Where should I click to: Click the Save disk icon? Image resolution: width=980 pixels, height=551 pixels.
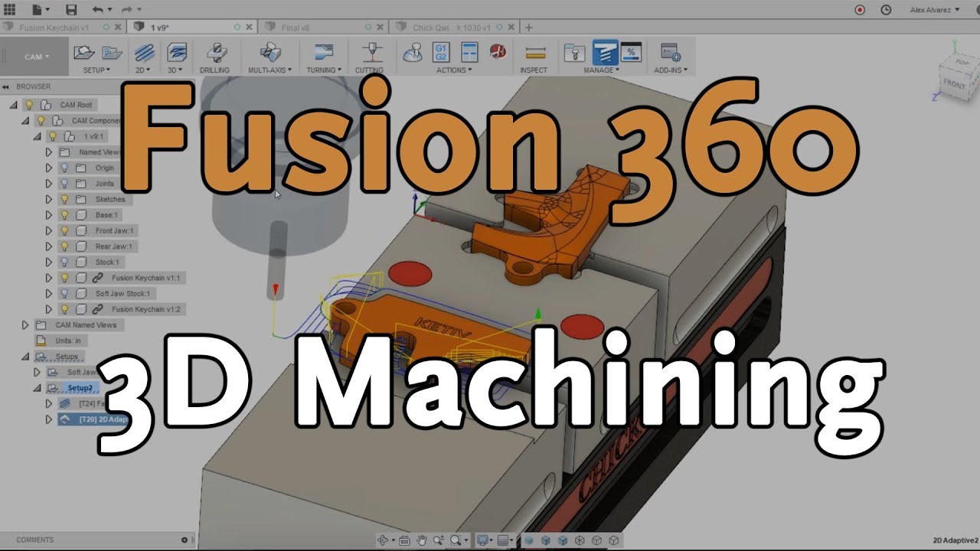point(71,9)
